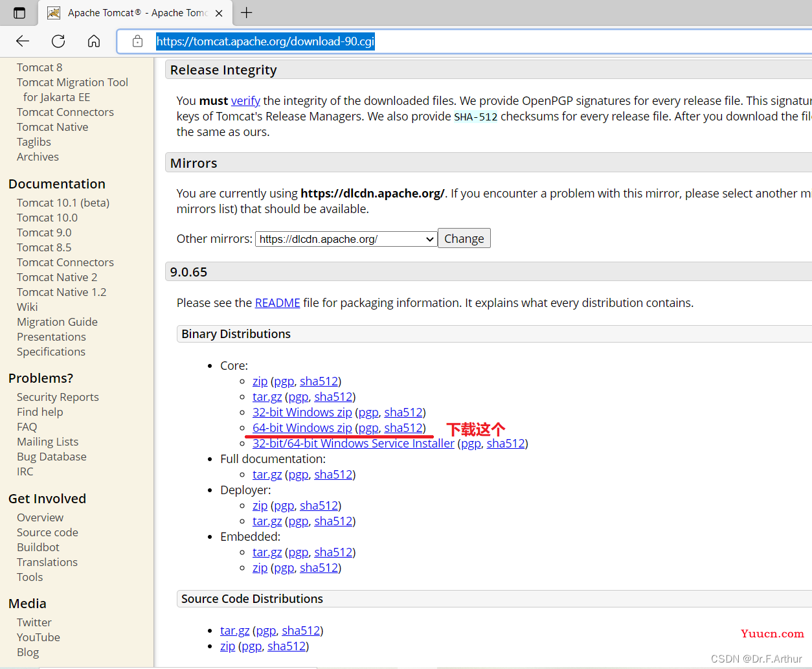The height and width of the screenshot is (669, 812).
Task: Open the Migration Guide link
Action: point(57,322)
